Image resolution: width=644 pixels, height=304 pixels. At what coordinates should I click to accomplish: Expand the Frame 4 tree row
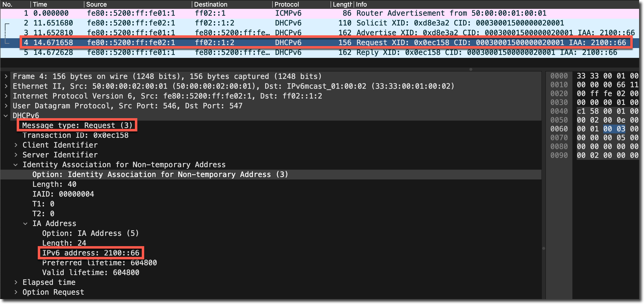[x=6, y=76]
